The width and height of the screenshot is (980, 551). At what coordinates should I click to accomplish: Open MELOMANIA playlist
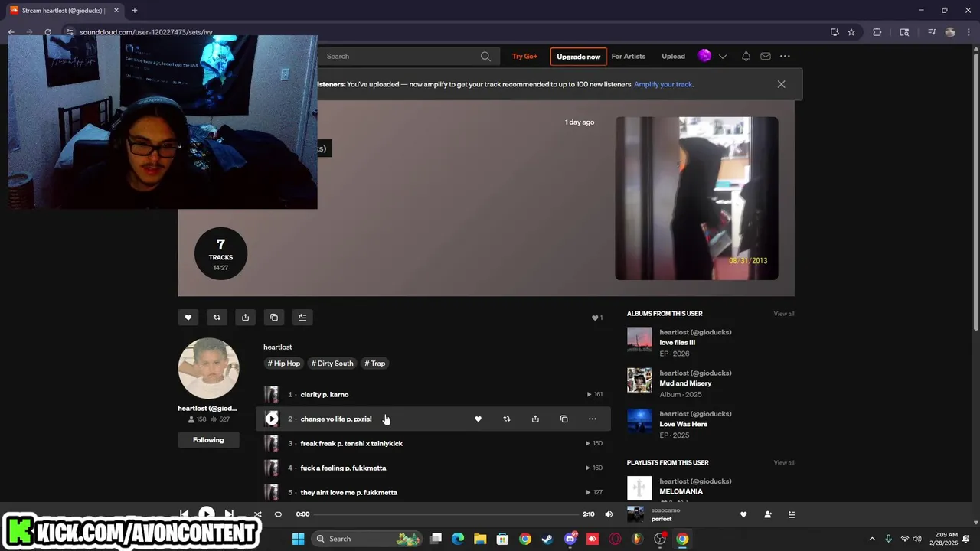[681, 491]
